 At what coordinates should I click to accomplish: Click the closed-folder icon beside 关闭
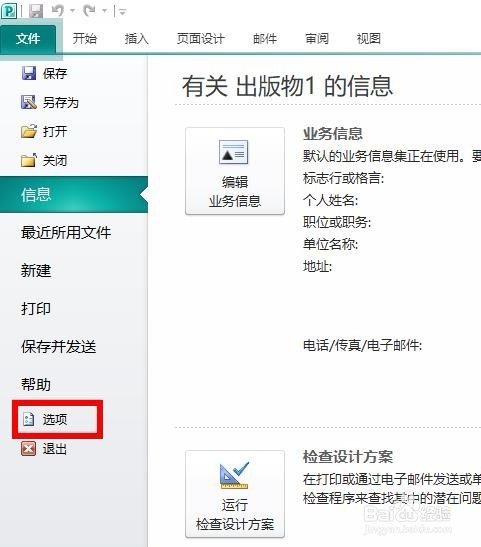pos(29,160)
